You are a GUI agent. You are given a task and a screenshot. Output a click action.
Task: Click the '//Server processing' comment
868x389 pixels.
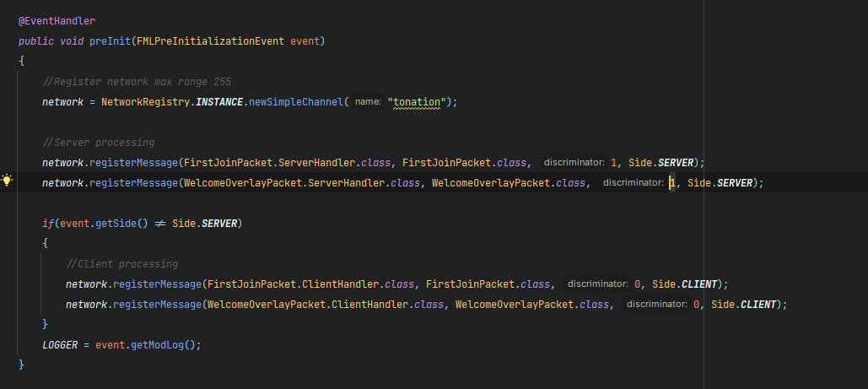99,142
